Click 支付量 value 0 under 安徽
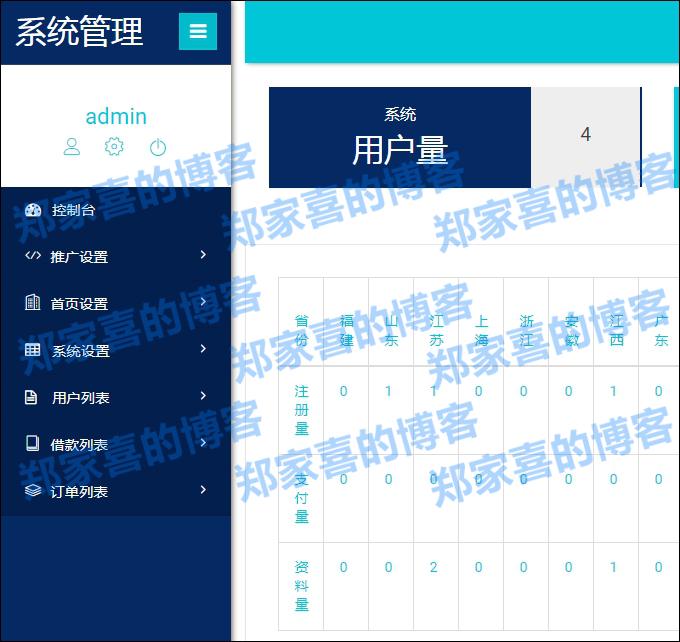 pyautogui.click(x=569, y=479)
